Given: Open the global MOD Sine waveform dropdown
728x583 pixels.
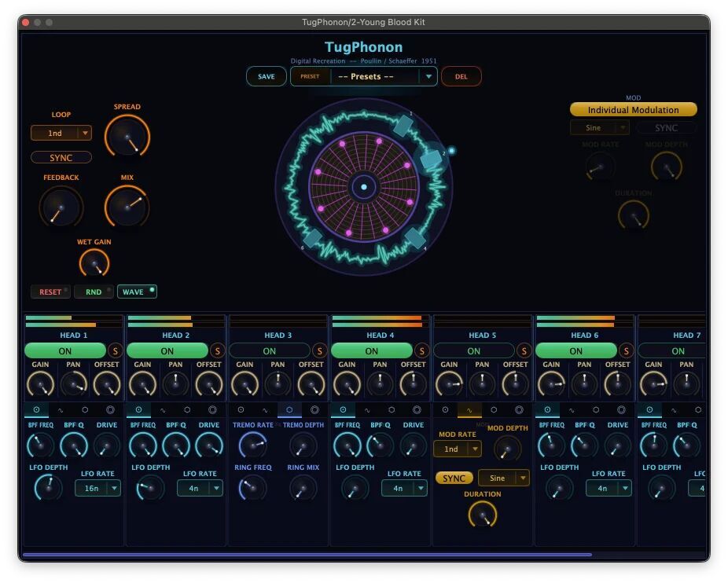Looking at the screenshot, I should [599, 127].
